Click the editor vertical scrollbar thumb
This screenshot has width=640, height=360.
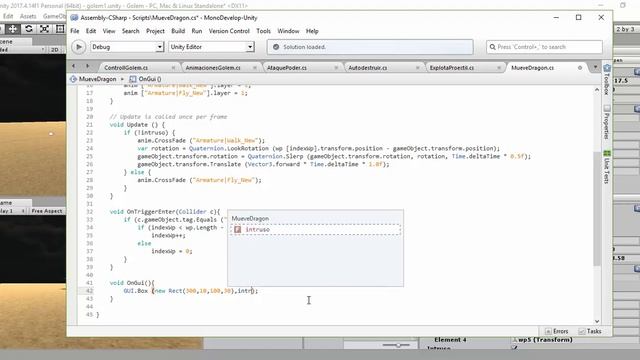pos(597,208)
